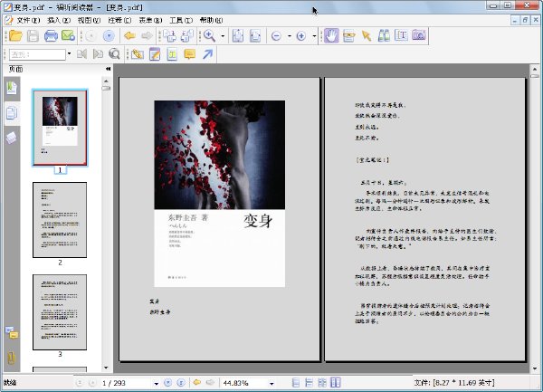Select page 3 thumbnail

pyautogui.click(x=60, y=312)
